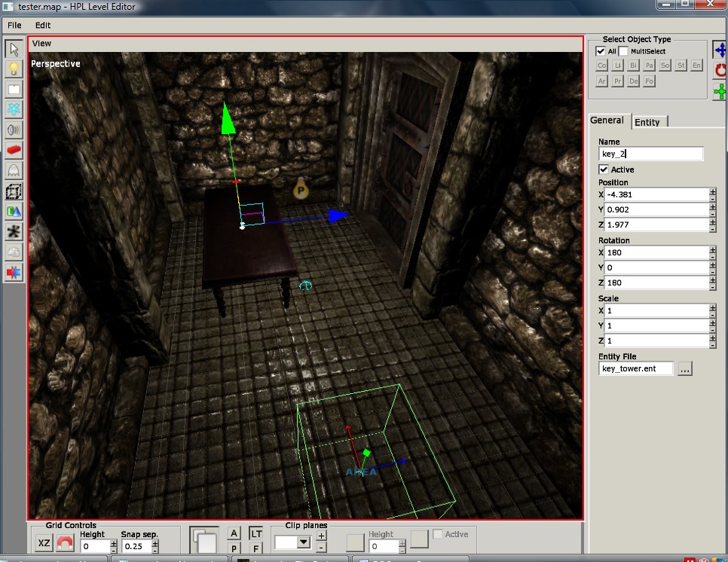This screenshot has height=562, width=728.
Task: Choose the light bulb tool
Action: pyautogui.click(x=14, y=69)
